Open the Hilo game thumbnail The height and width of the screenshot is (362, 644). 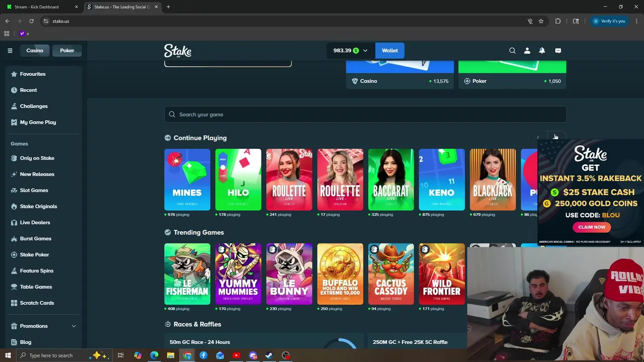(238, 179)
